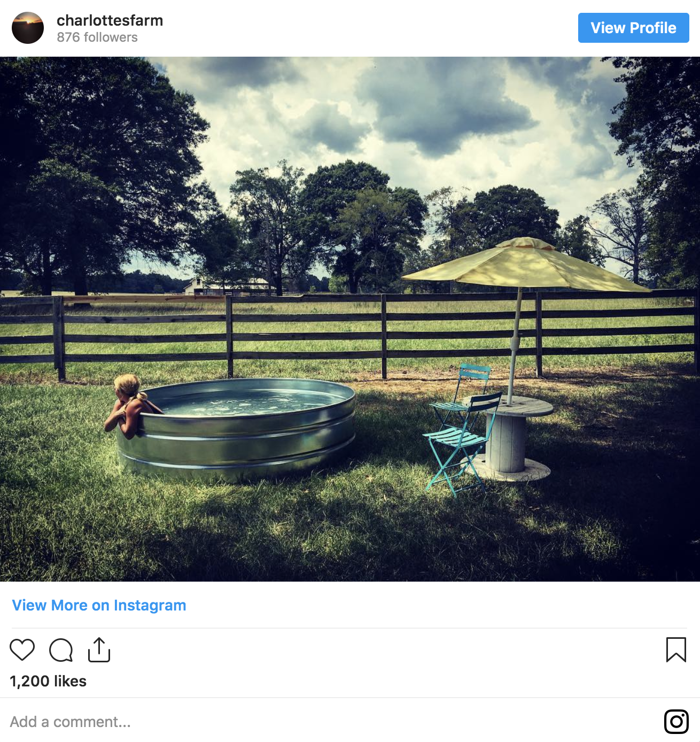The image size is (700, 742).
Task: Focus the Add a comment field
Action: (x=331, y=722)
